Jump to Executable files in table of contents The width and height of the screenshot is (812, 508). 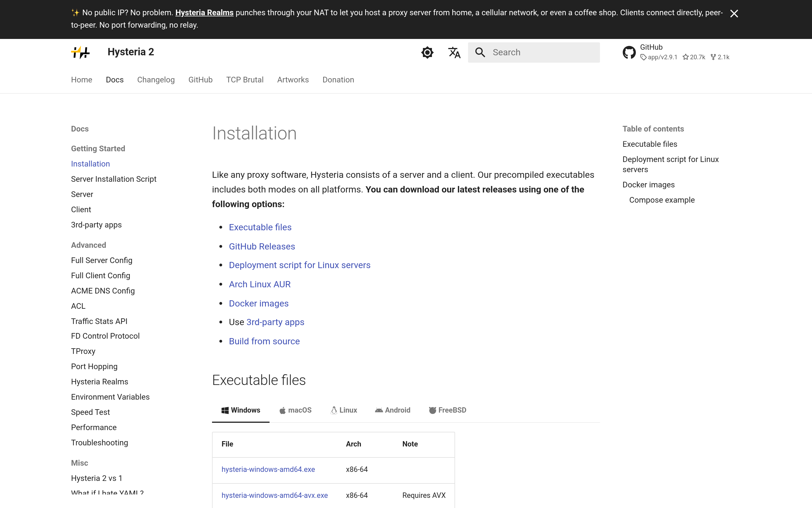[650, 144]
